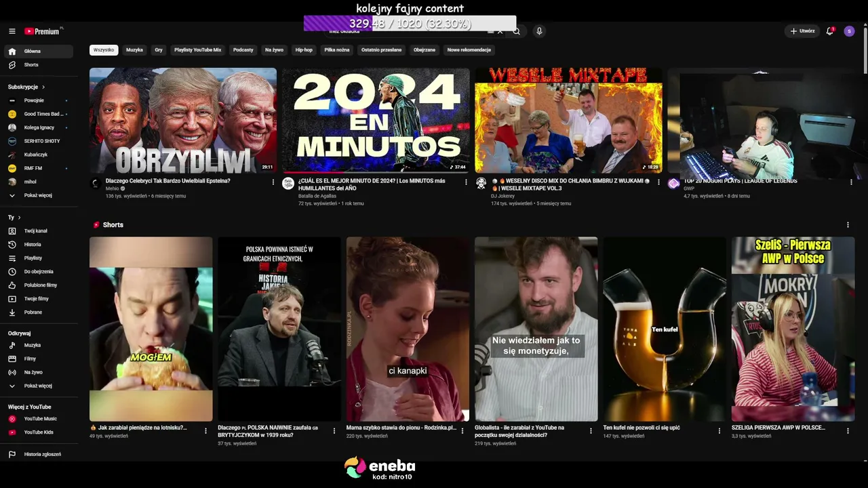The height and width of the screenshot is (488, 868).
Task: Go to YouTube Premium home logo
Action: click(43, 31)
